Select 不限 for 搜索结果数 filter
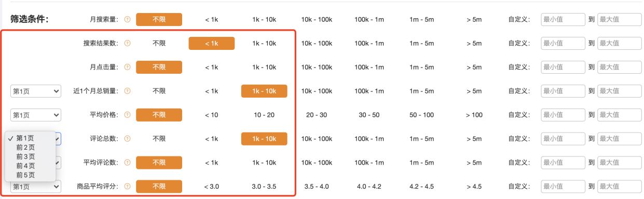This screenshot has width=644, height=199. (159, 44)
